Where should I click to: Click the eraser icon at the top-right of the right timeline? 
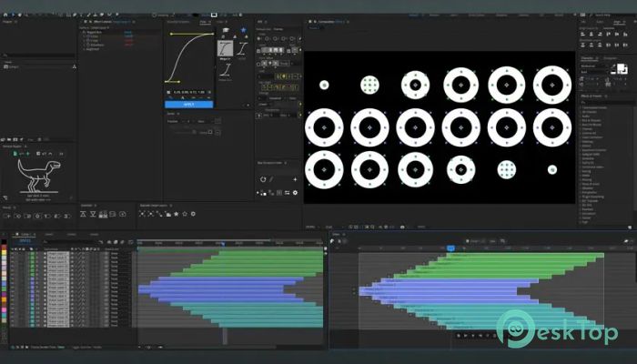point(626,241)
